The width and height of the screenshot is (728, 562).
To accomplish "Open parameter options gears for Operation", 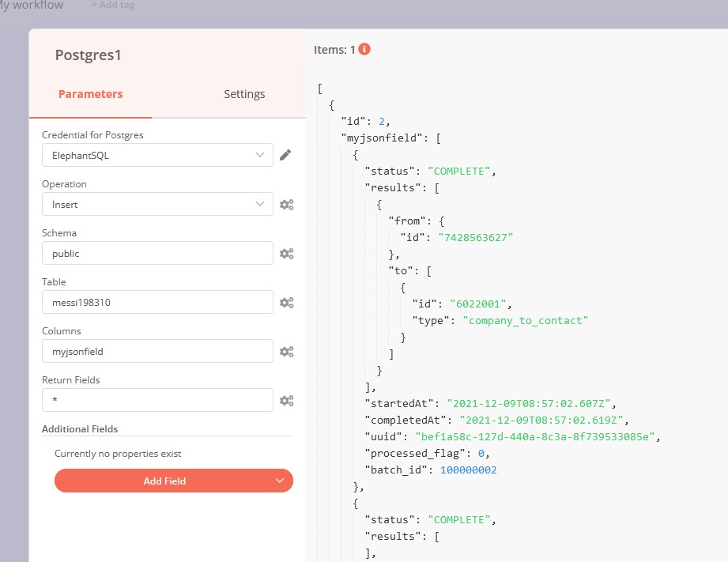I will (x=286, y=204).
